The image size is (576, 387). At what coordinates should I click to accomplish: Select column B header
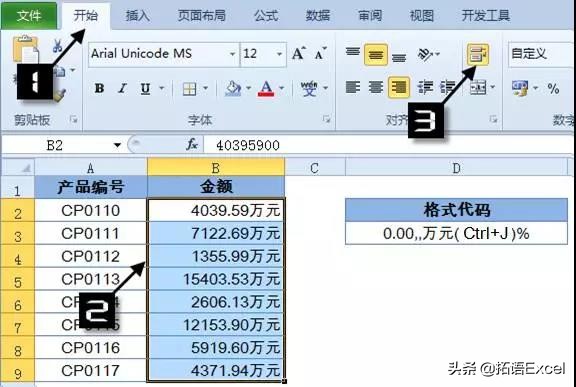point(216,167)
